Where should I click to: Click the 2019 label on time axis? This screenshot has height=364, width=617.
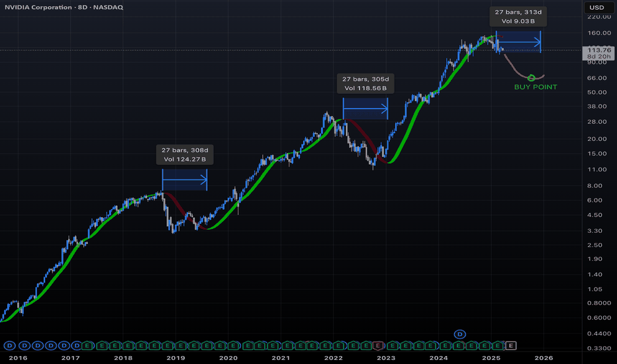[x=176, y=358]
